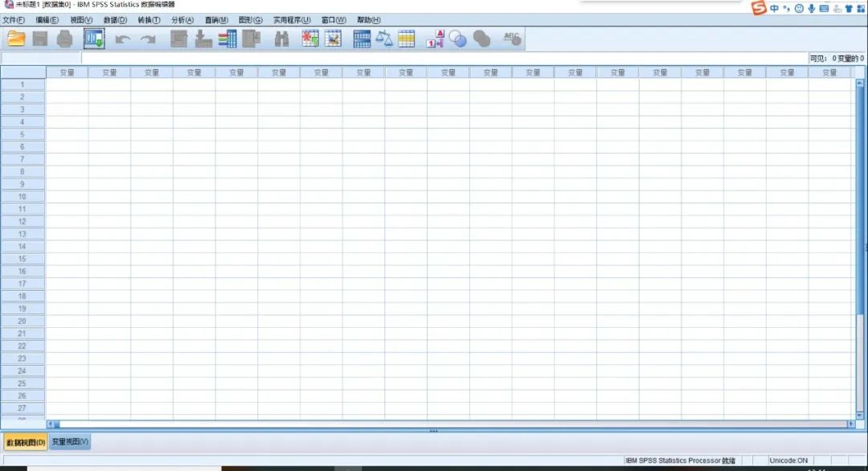This screenshot has width=868, height=471.
Task: Use variable sets circles icon
Action: [458, 39]
